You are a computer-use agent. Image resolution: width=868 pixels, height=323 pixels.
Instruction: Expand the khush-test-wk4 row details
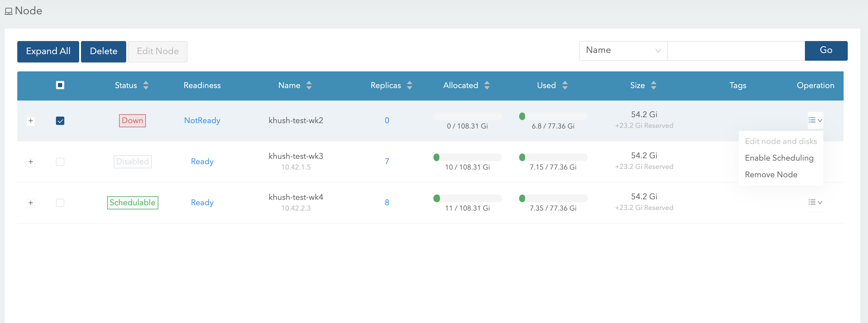pos(31,203)
